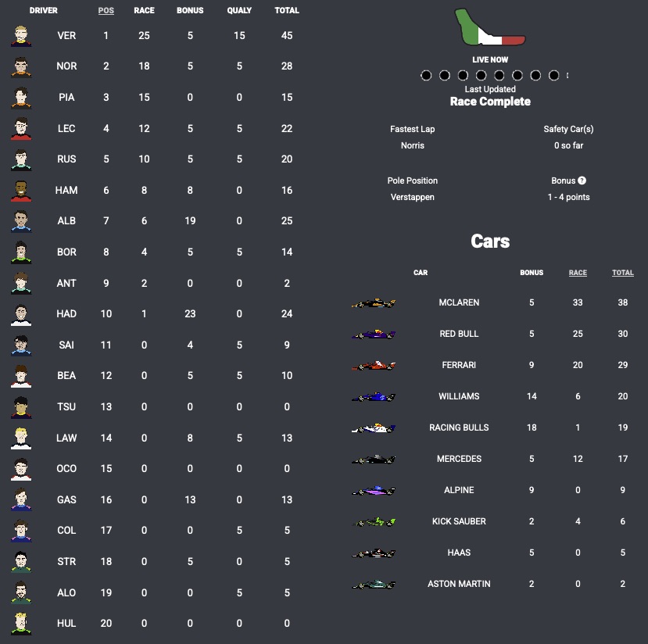Click Hamilton's driver avatar in HAM row
Viewport: 648px width, 644px height.
coord(22,191)
